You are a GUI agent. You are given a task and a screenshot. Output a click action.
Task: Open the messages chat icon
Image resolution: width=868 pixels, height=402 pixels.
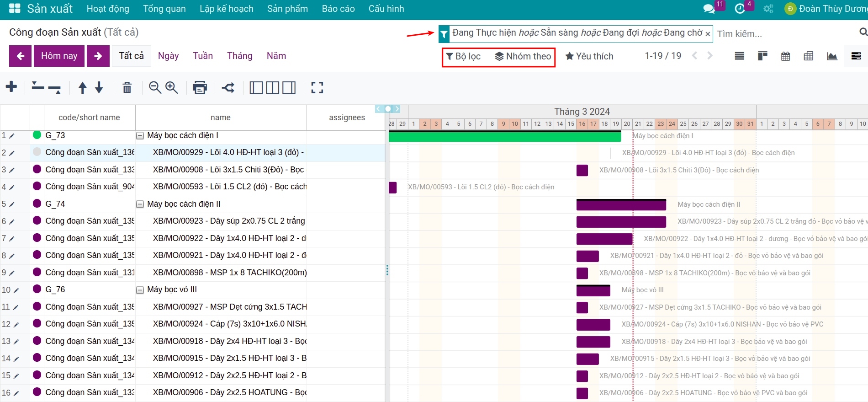point(709,9)
